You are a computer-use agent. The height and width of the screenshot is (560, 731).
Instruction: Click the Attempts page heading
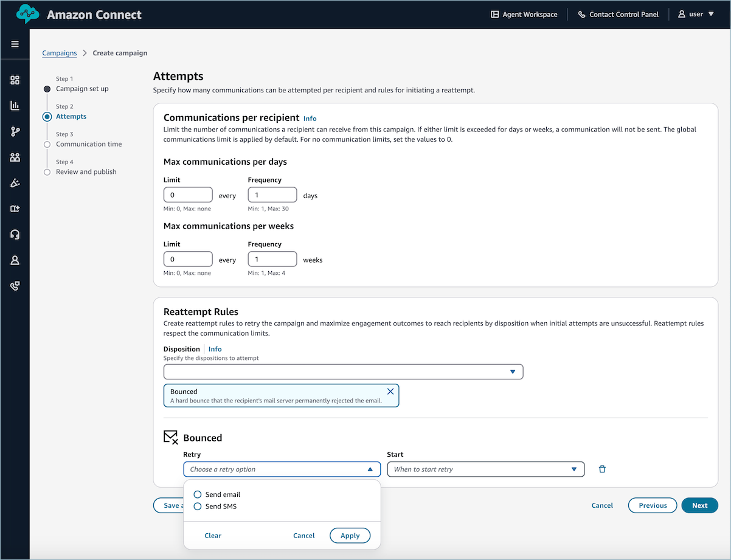click(x=178, y=76)
